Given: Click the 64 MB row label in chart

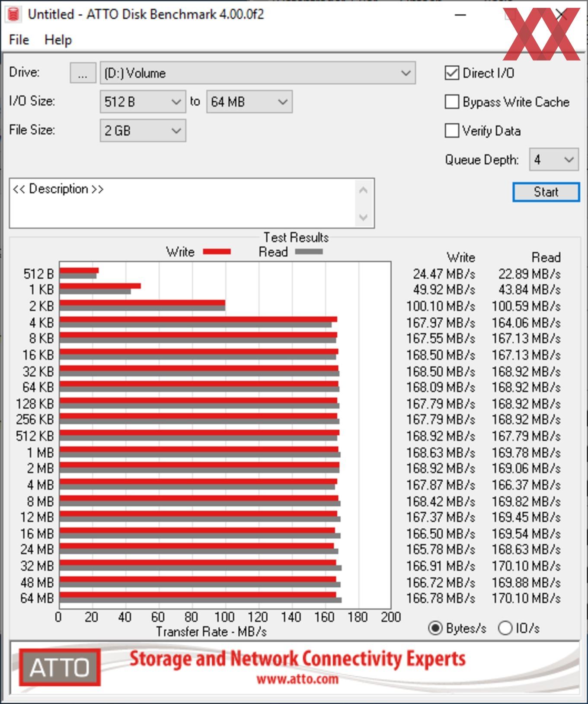Looking at the screenshot, I should pyautogui.click(x=37, y=598).
